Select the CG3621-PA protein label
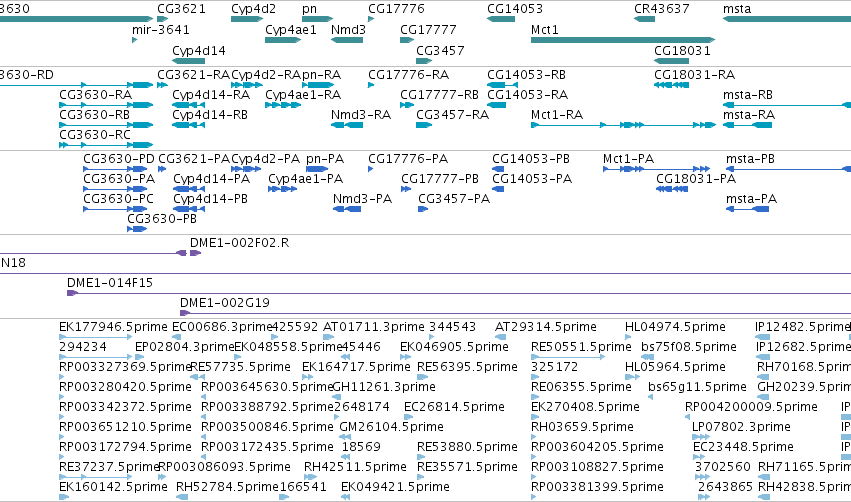This screenshot has width=851, height=502. (194, 158)
